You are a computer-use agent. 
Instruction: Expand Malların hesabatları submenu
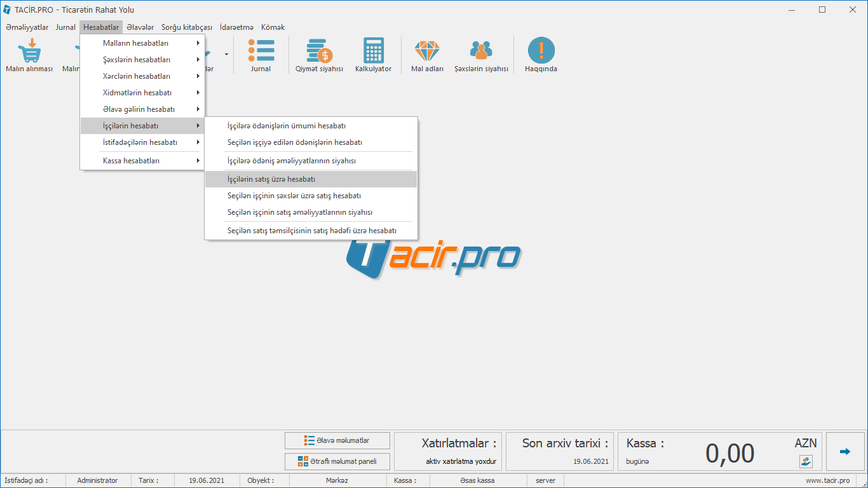(142, 43)
